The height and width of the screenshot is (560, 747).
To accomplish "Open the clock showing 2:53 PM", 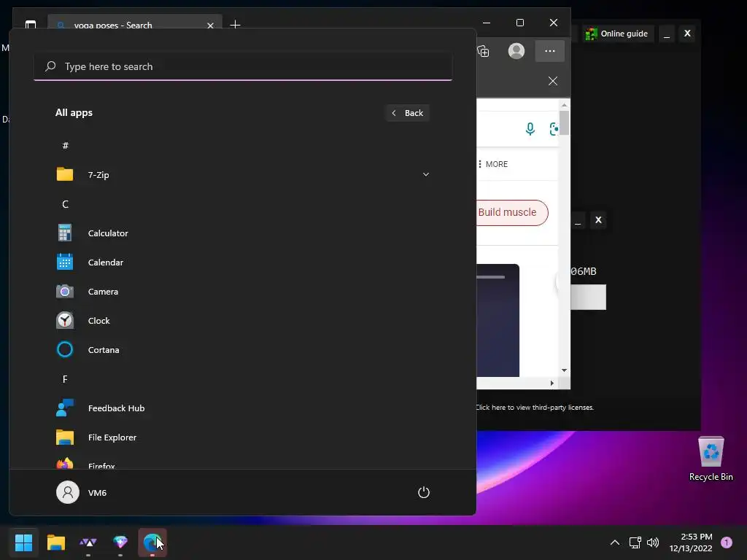I will coord(691,542).
